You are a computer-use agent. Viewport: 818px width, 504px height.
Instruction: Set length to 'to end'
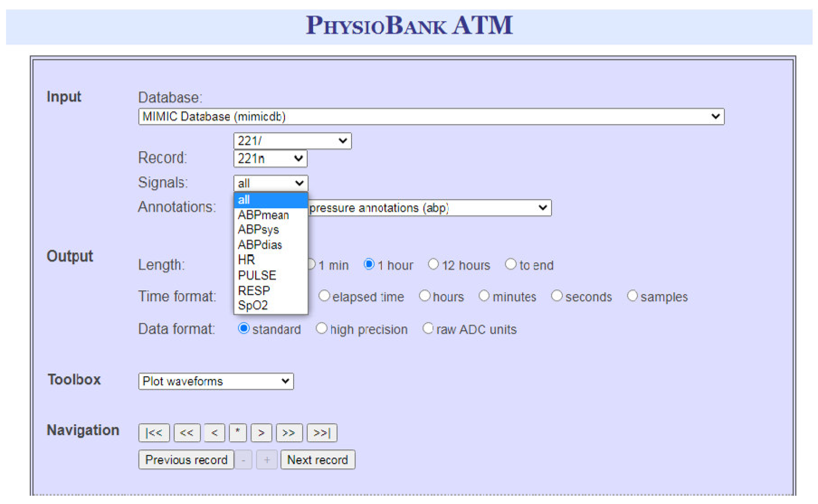pos(510,264)
